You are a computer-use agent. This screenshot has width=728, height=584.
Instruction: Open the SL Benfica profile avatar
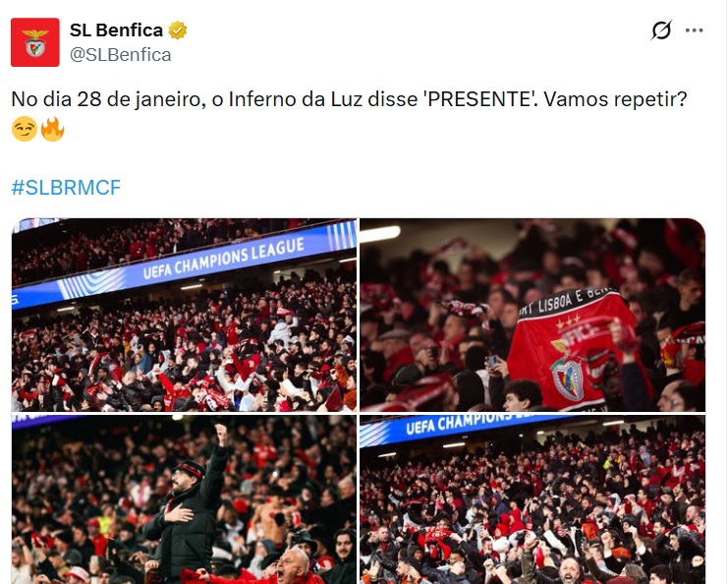pyautogui.click(x=34, y=42)
